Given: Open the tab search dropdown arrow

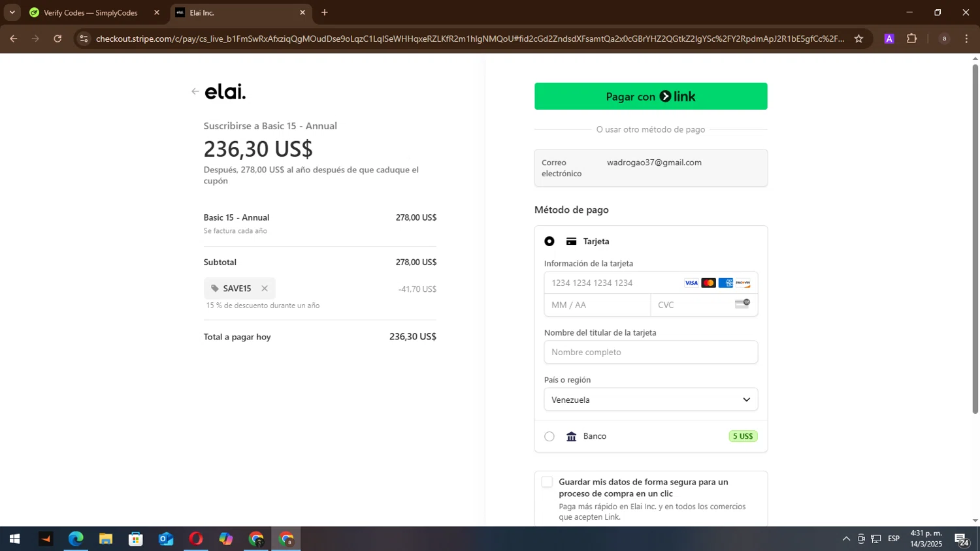Looking at the screenshot, I should pos(12,12).
